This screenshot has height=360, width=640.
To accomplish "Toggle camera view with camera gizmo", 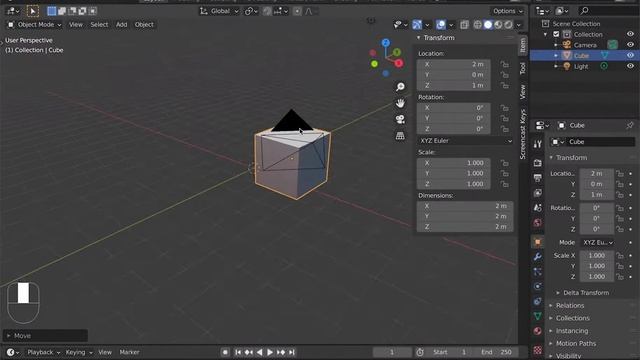I will pos(400,119).
